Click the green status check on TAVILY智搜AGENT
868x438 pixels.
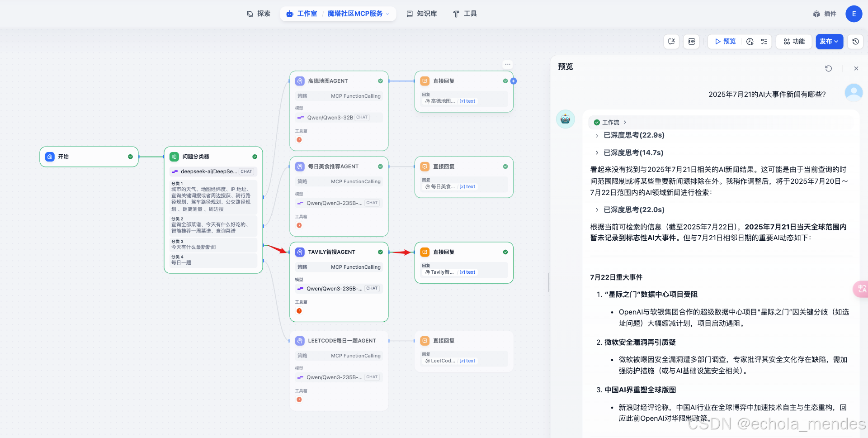pyautogui.click(x=380, y=252)
